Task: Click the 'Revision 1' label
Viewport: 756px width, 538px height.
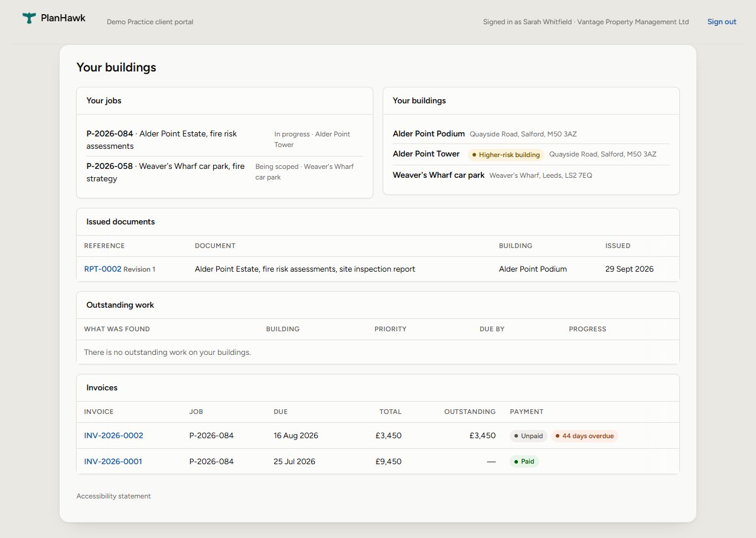Action: point(139,269)
